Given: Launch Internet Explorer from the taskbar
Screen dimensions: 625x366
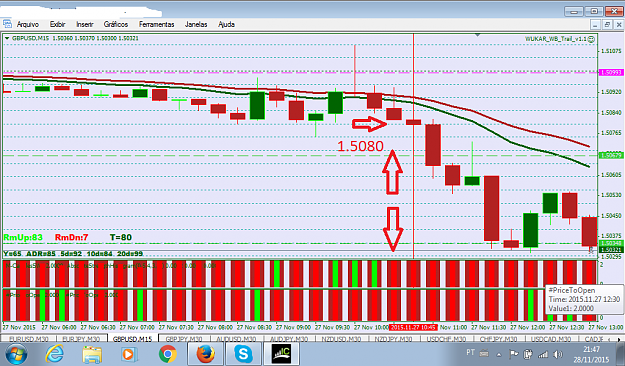Looking at the screenshot, I should [55, 354].
